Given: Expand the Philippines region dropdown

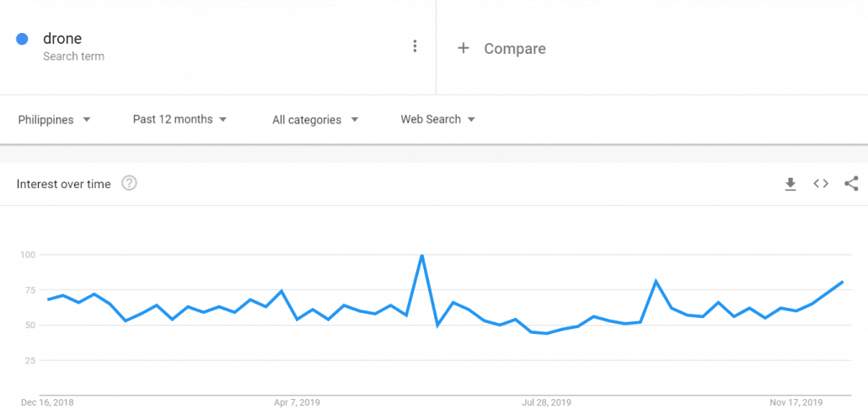Looking at the screenshot, I should (55, 120).
